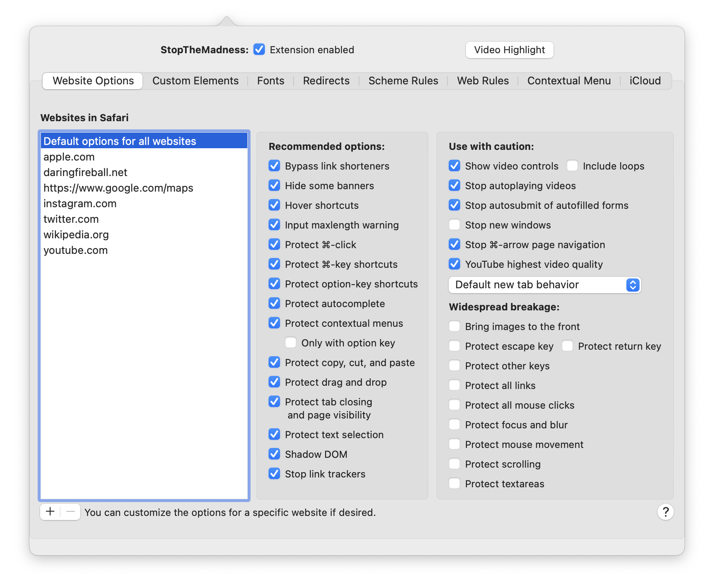Uncheck Bypass link shorteners
The width and height of the screenshot is (714, 588).
(274, 166)
